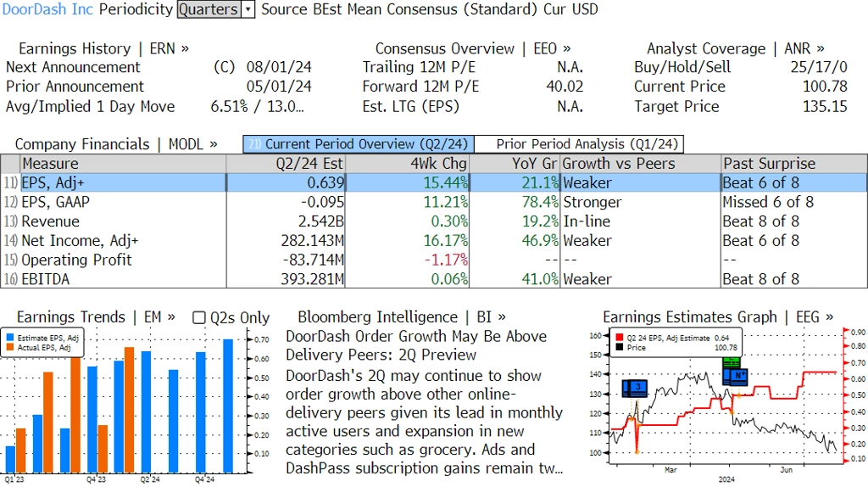Click EBITDA estimate value 393.281M

(x=312, y=279)
